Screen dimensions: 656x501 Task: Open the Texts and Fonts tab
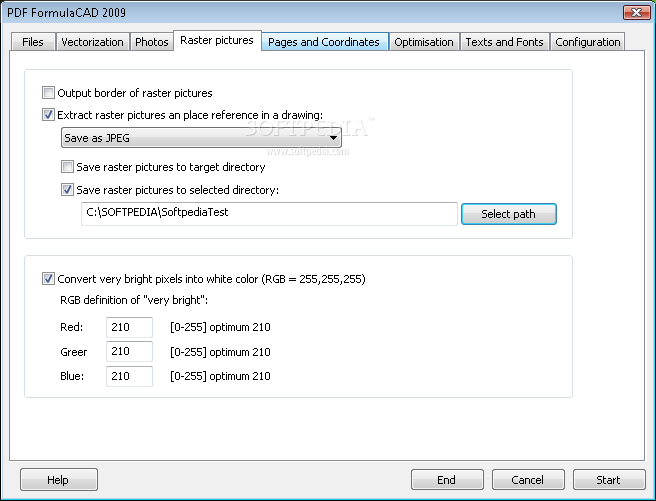(x=504, y=42)
